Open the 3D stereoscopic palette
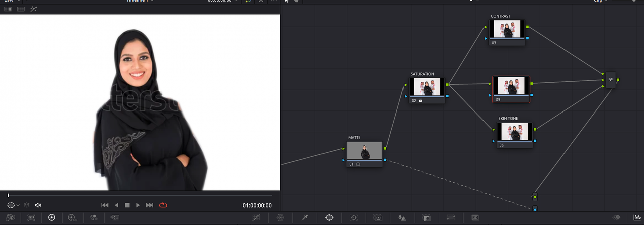The image size is (644, 225). point(475,217)
